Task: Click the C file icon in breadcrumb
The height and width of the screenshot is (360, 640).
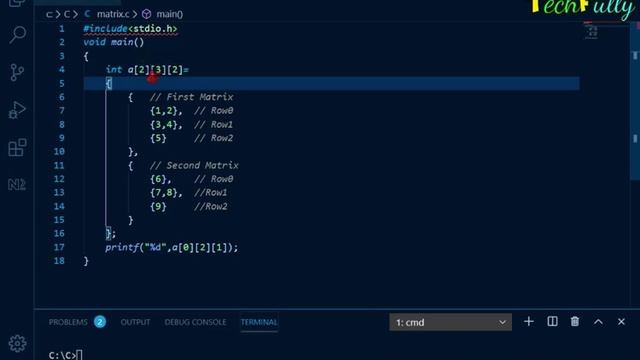Action: click(x=87, y=14)
